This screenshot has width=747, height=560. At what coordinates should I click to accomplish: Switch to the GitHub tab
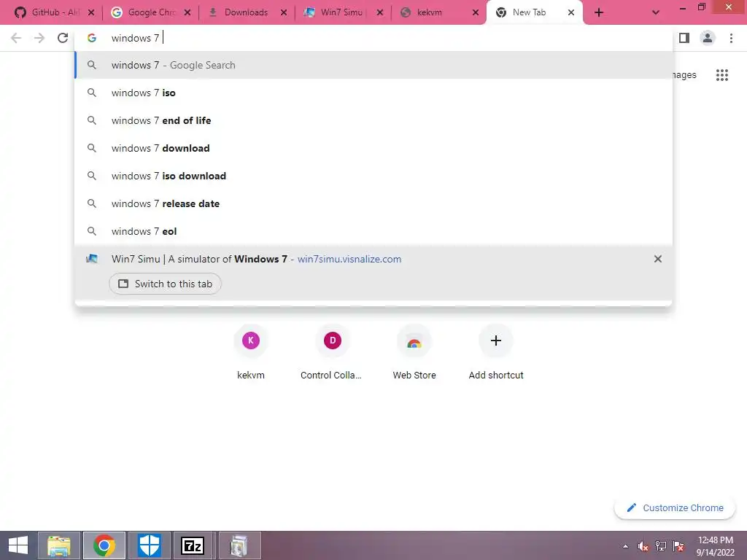point(46,12)
